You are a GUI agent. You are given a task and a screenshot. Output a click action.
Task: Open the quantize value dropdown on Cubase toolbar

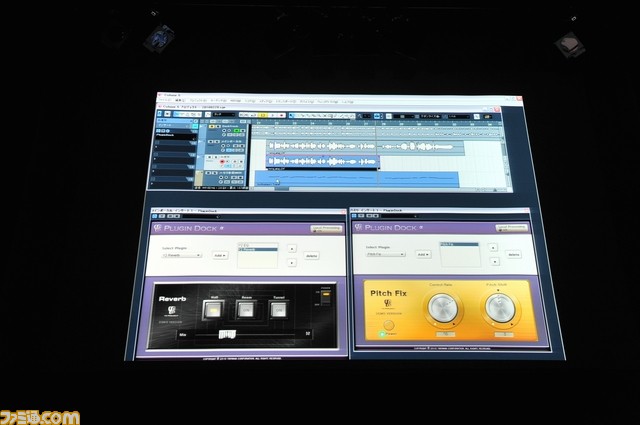(x=459, y=117)
